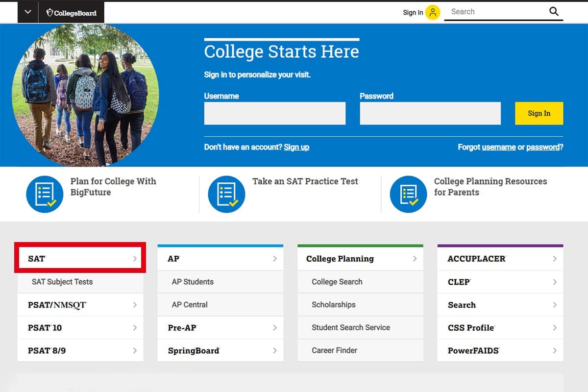
Task: Click the chevron next to PSAT 8/9
Action: [x=135, y=351]
